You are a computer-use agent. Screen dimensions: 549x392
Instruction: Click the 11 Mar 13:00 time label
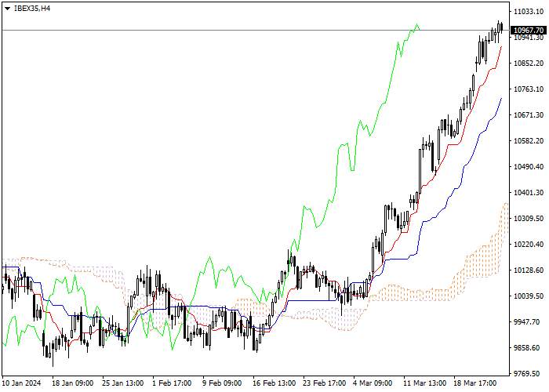pos(425,383)
